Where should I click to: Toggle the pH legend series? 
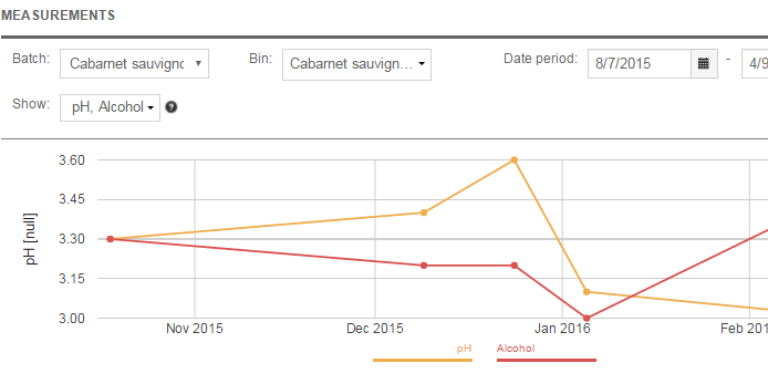click(x=464, y=349)
